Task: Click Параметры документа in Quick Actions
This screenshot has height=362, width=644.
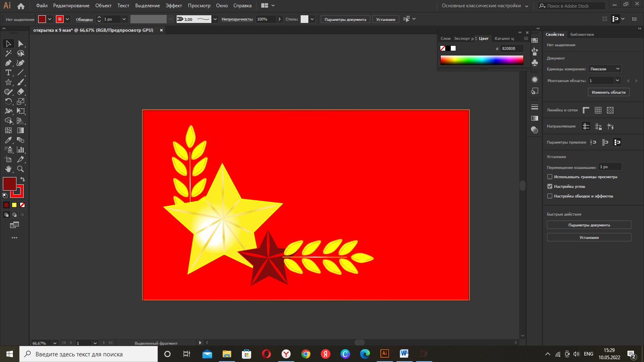Action: pos(589,225)
